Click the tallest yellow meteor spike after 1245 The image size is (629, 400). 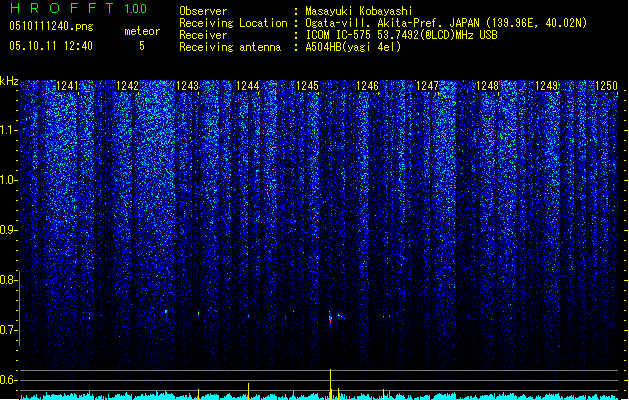tap(331, 384)
